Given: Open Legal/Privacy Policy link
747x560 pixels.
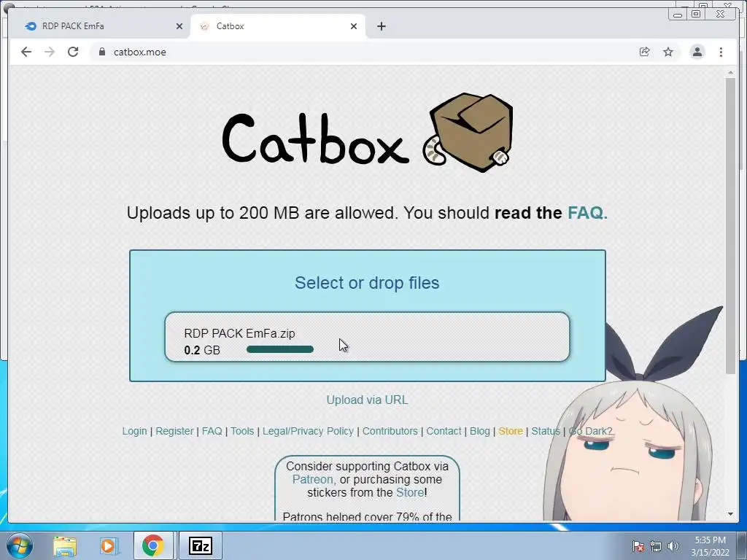Looking at the screenshot, I should click(308, 431).
